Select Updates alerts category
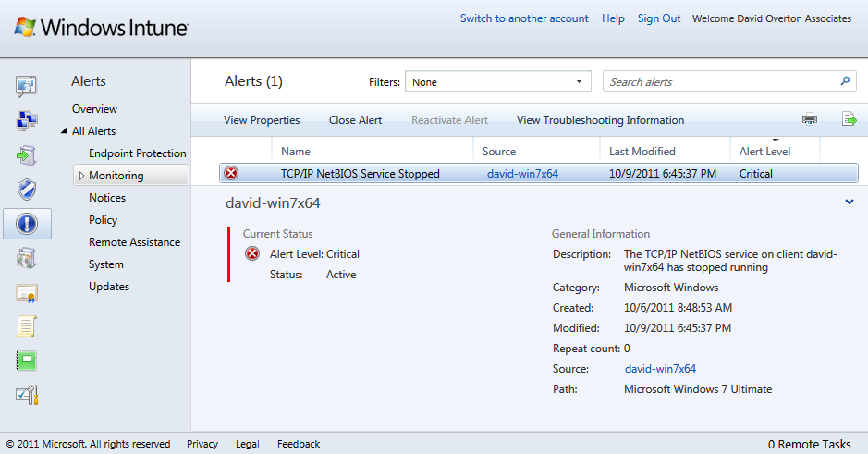The height and width of the screenshot is (454, 868). coord(109,287)
